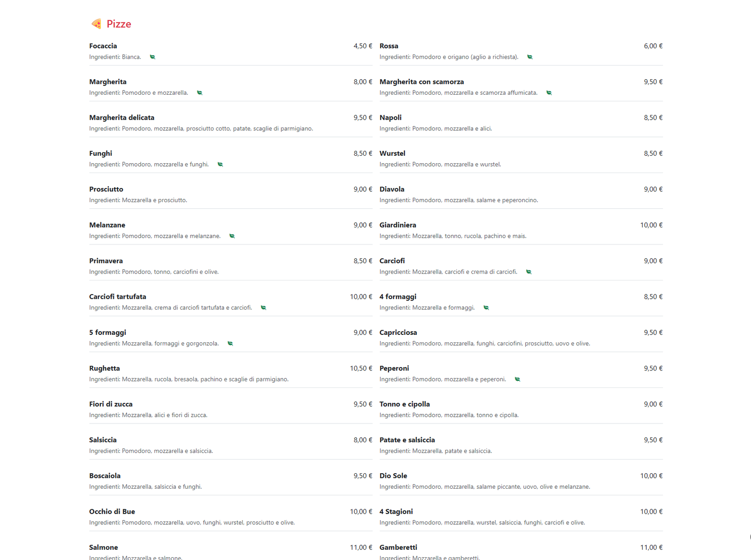Click the 9,00 € price of Prosciutto
This screenshot has height=560, width=751.
point(361,189)
